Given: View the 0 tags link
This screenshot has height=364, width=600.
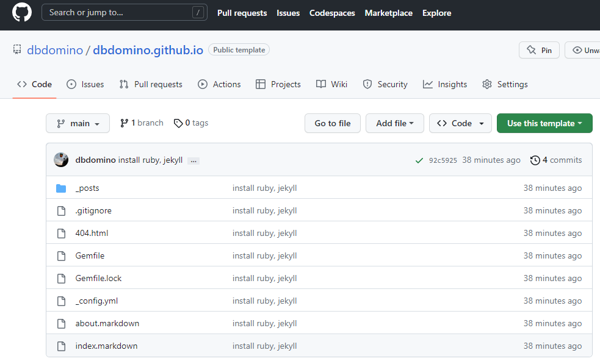Looking at the screenshot, I should click(191, 123).
